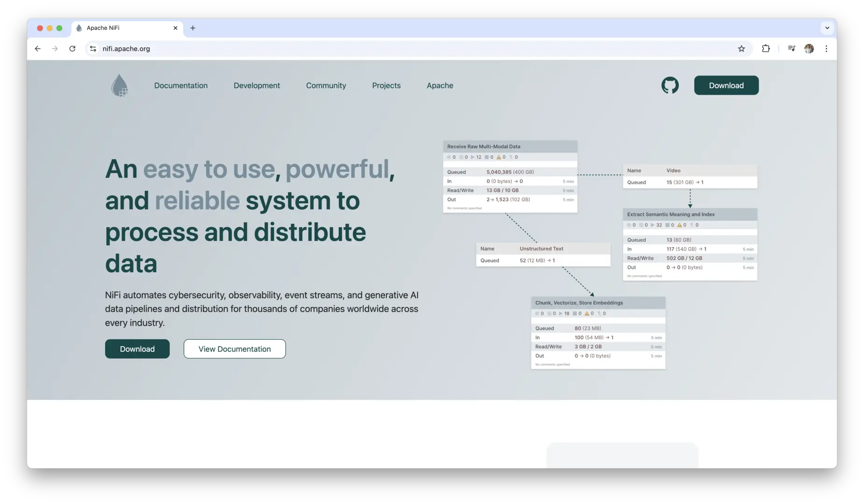
Task: Open the browser extensions puzzle icon
Action: point(766,49)
